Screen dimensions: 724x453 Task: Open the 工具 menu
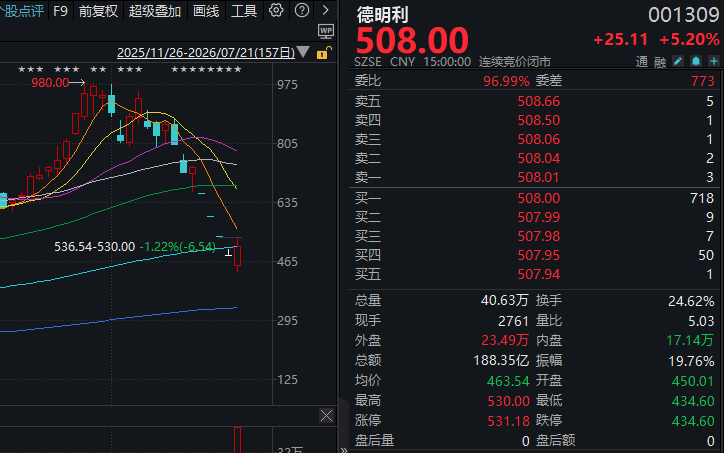coord(244,11)
